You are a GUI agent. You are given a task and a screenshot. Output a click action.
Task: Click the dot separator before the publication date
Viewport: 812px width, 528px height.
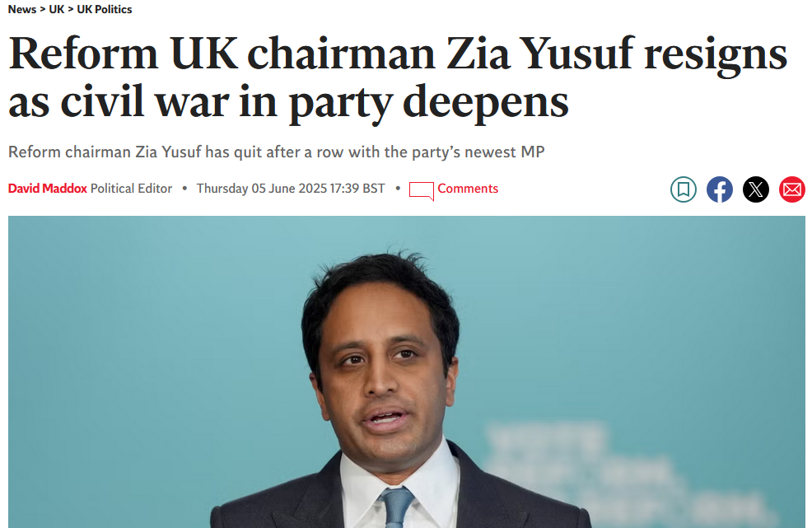point(184,189)
